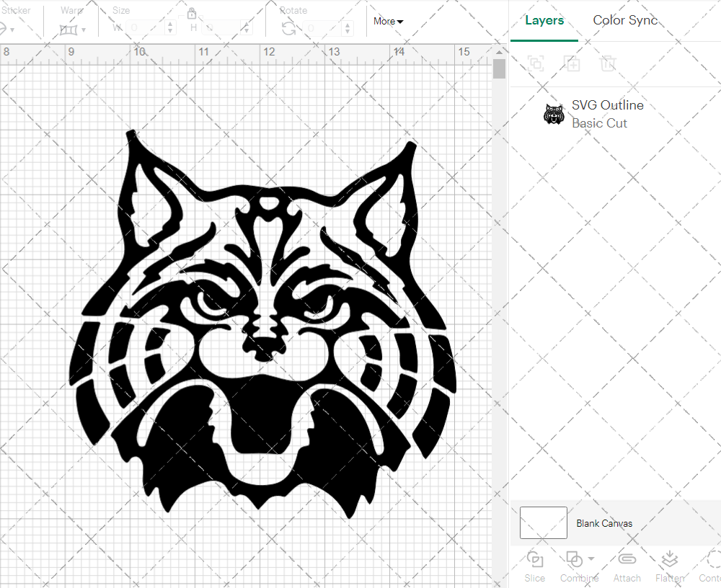This screenshot has height=588, width=721.
Task: Click the Blank Canvas label
Action: click(604, 523)
